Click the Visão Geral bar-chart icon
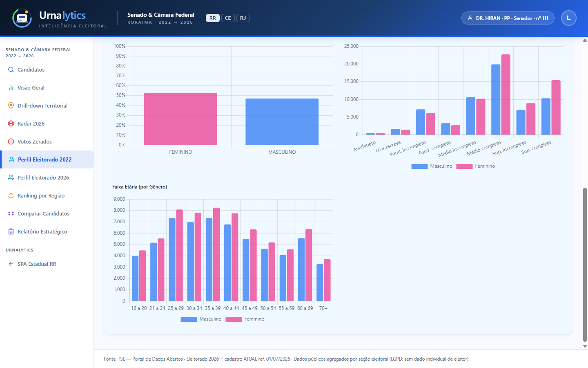This screenshot has width=588, height=368. click(x=11, y=88)
